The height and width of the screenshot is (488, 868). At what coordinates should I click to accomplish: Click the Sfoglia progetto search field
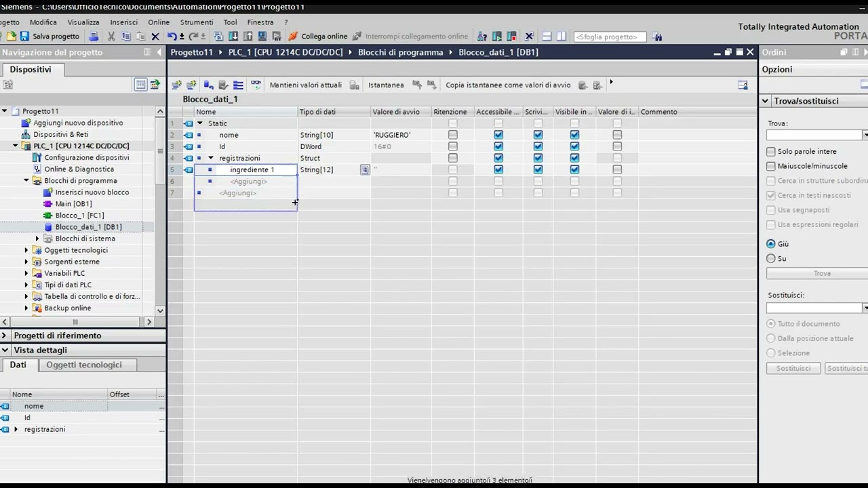610,37
